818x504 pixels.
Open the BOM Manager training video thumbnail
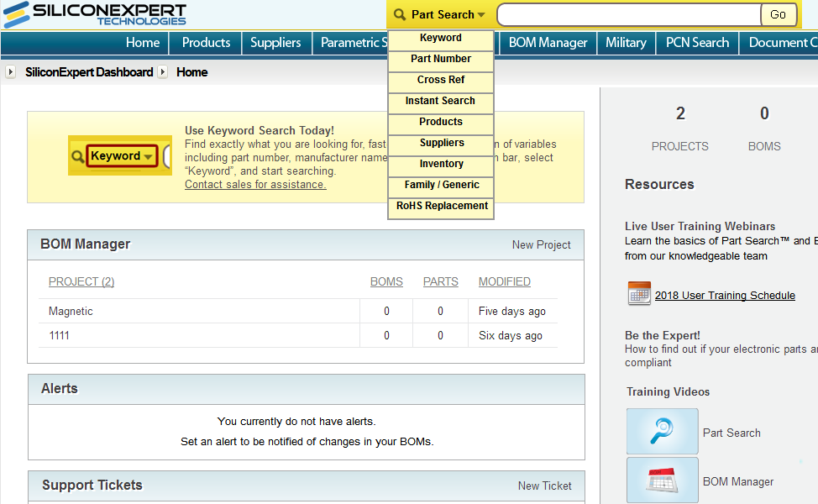pyautogui.click(x=662, y=480)
